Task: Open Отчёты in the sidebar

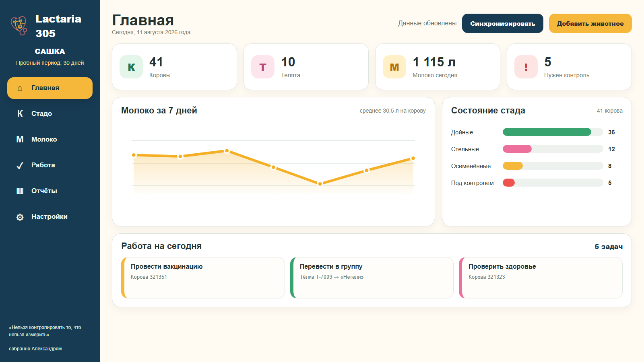Action: tap(50, 191)
